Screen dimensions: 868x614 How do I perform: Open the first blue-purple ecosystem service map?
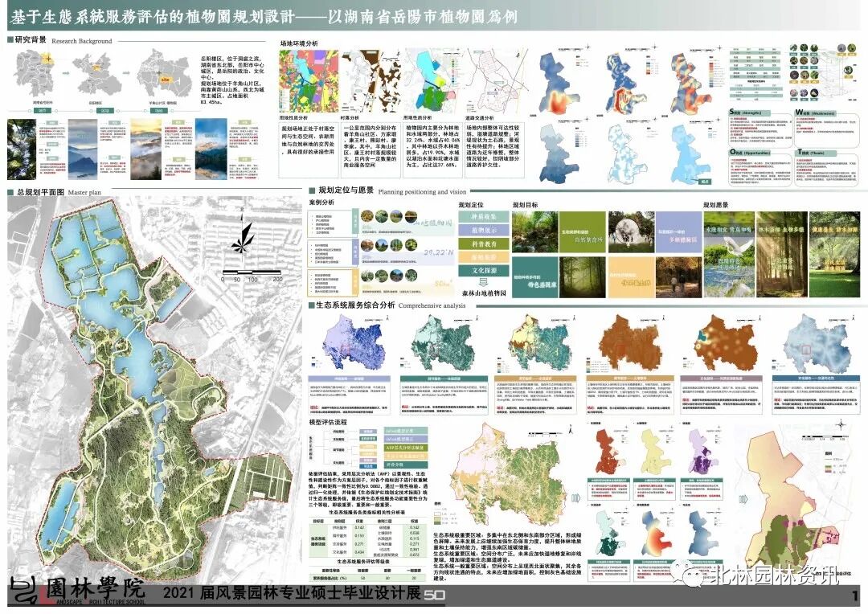(x=353, y=345)
